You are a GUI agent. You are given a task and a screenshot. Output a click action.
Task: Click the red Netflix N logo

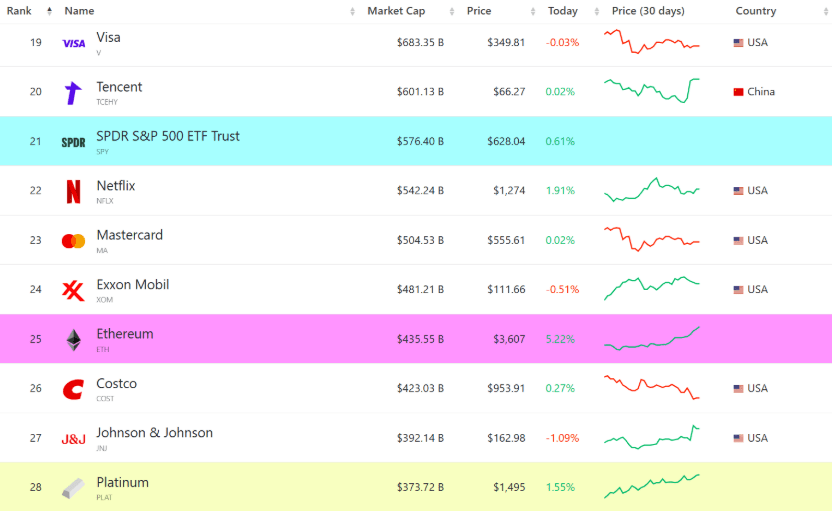pos(73,191)
